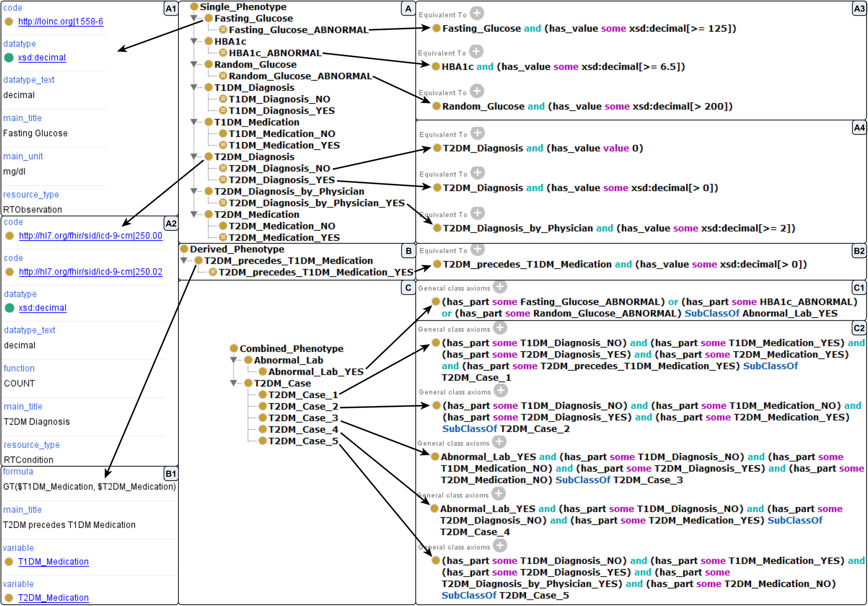The image size is (868, 606).
Task: Click the T2DM_Medication variable class icon in B1
Action: [x=9, y=598]
